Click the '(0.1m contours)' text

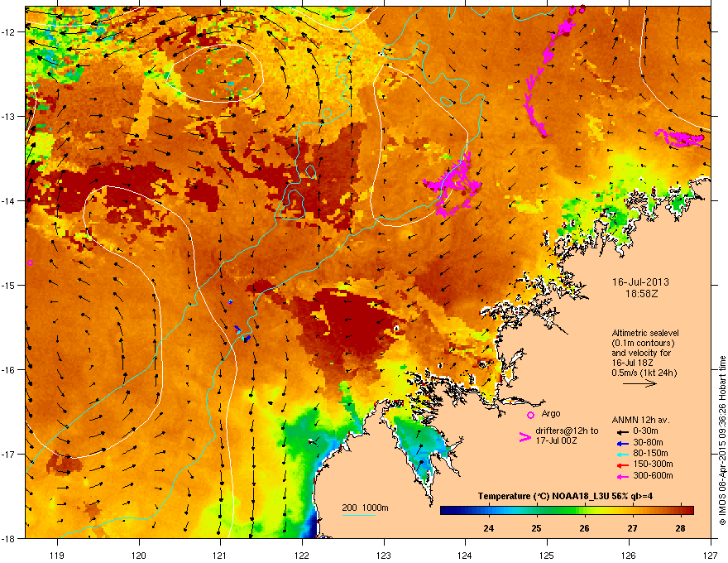point(643,344)
